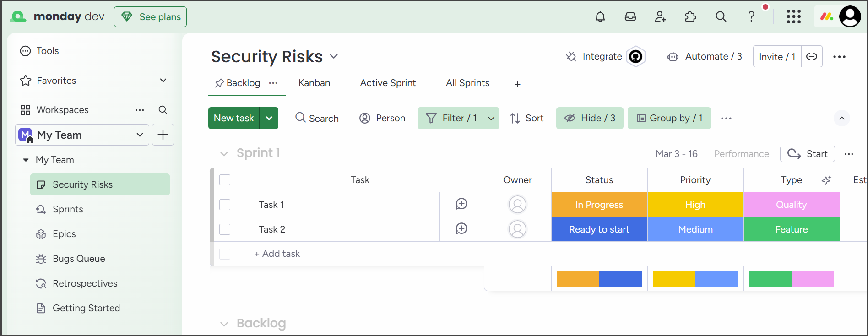Click the GitHub integration icon
Viewport: 868px width, 336px height.
coord(635,57)
